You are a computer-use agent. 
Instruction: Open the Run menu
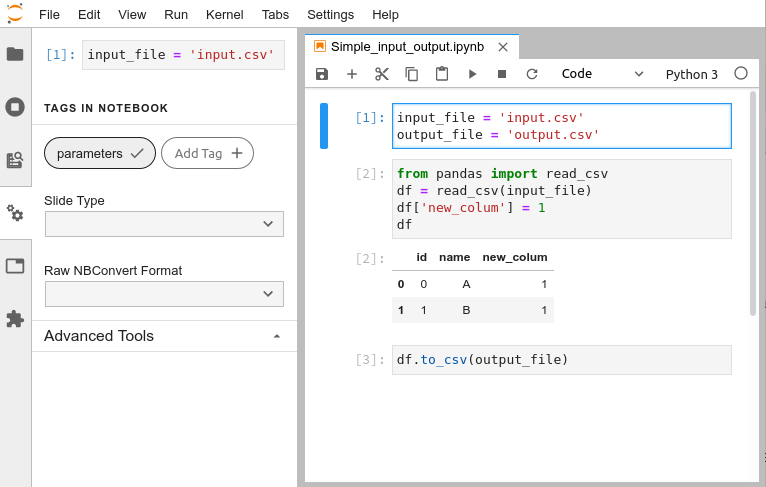pos(176,15)
